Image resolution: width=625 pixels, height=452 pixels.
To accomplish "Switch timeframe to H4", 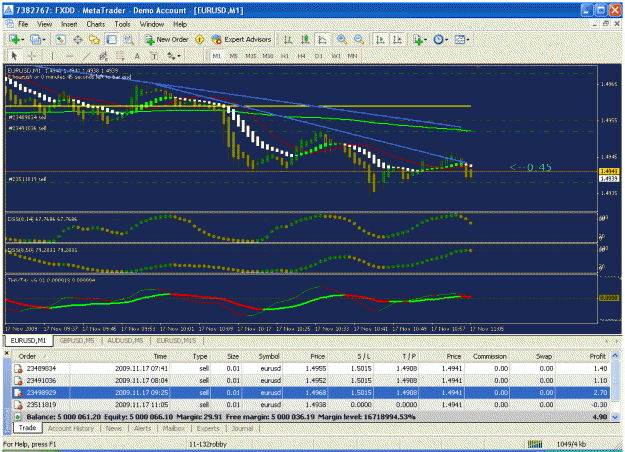I will point(301,56).
